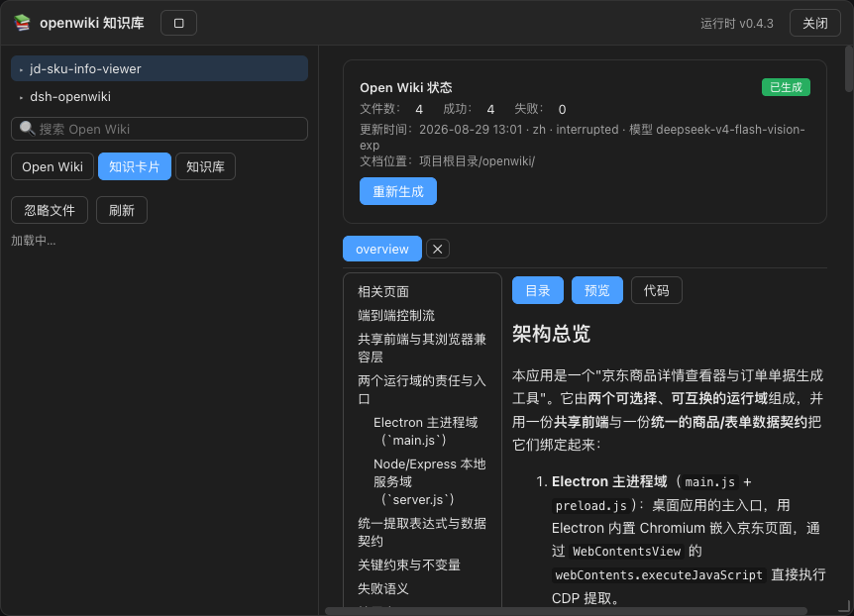
Task: Jump to 端到端控制流 section
Action: pyautogui.click(x=396, y=315)
